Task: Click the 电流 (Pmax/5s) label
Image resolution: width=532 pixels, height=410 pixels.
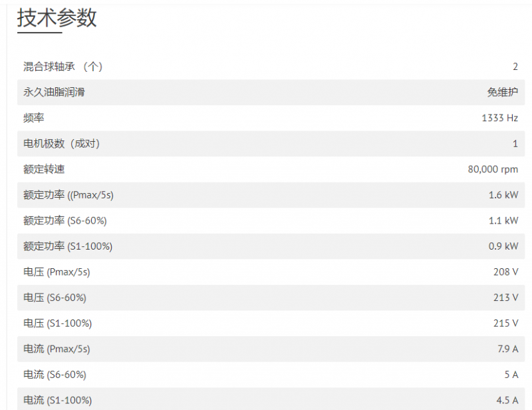Action: [57, 349]
